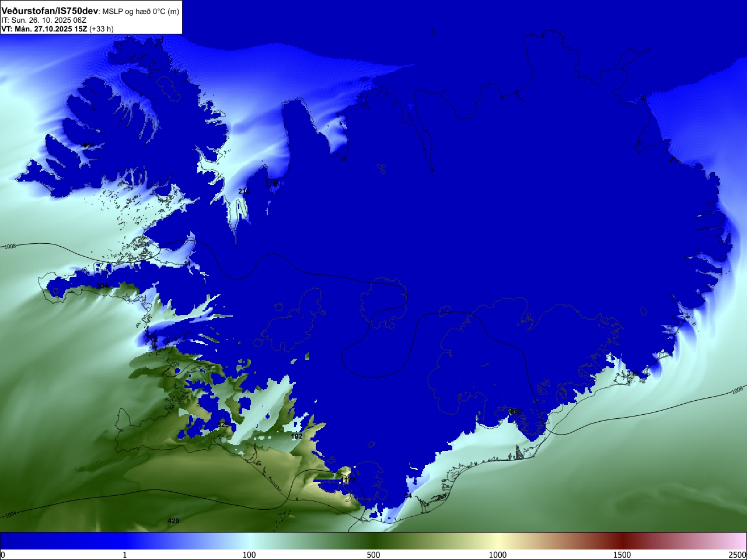Click the '100' label on the color scale
This screenshot has height=560, width=747.
[x=249, y=555]
